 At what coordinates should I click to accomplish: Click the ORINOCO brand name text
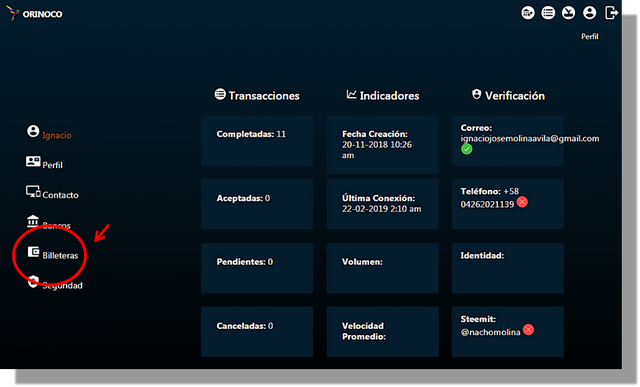pyautogui.click(x=42, y=14)
